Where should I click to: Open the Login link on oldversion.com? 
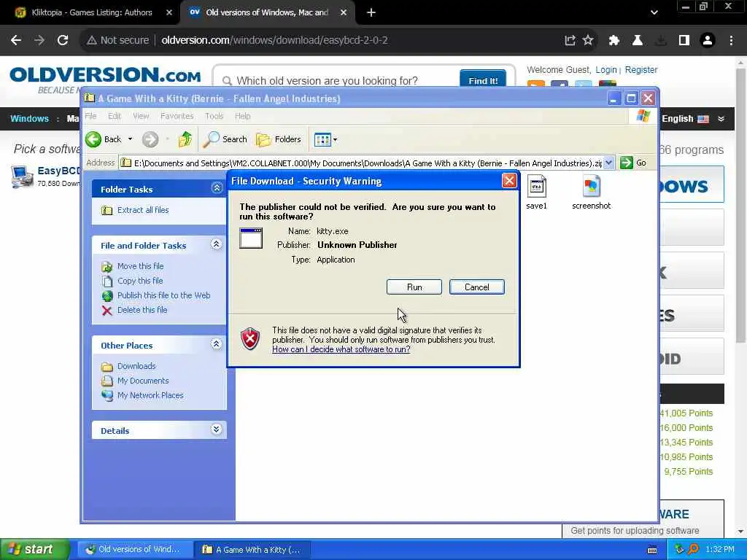click(x=606, y=70)
